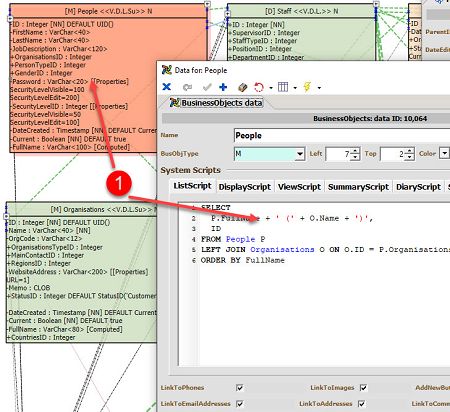
Task: Click the eraser icon in the toolbar
Action: click(x=243, y=87)
